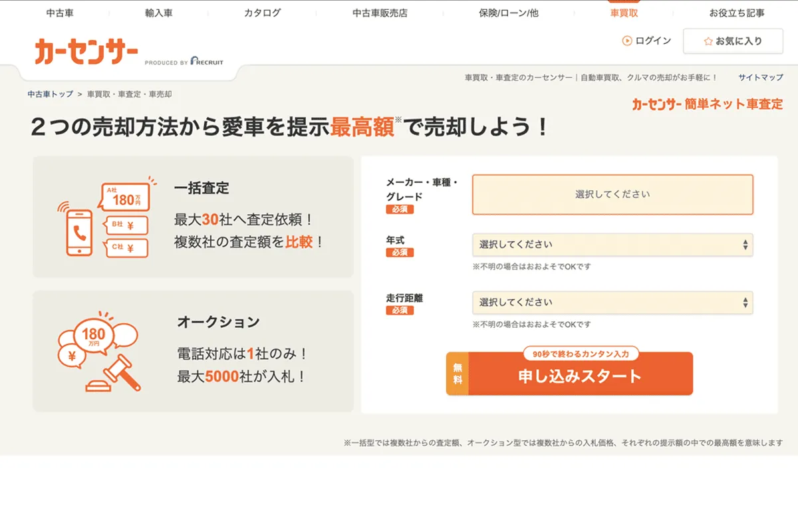This screenshot has width=798, height=532.
Task: Click the 不明の場合 note under 年式
Action: coord(532,267)
